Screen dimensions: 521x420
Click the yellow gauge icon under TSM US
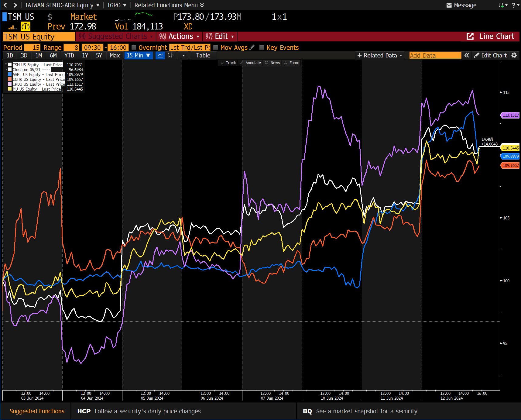26,27
